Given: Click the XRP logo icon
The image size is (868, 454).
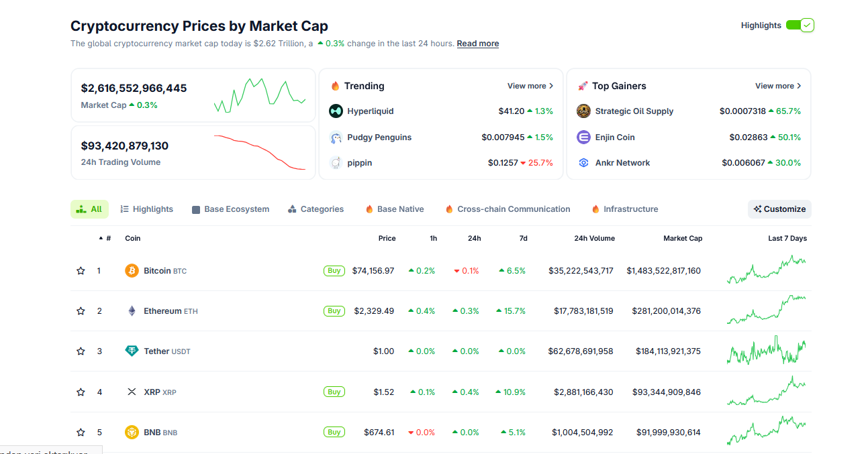Looking at the screenshot, I should [132, 392].
